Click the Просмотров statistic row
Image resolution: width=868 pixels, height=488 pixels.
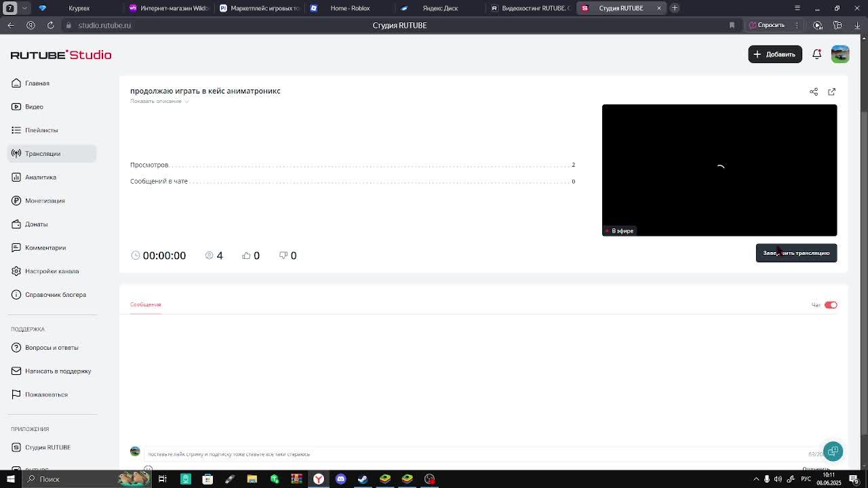point(353,165)
